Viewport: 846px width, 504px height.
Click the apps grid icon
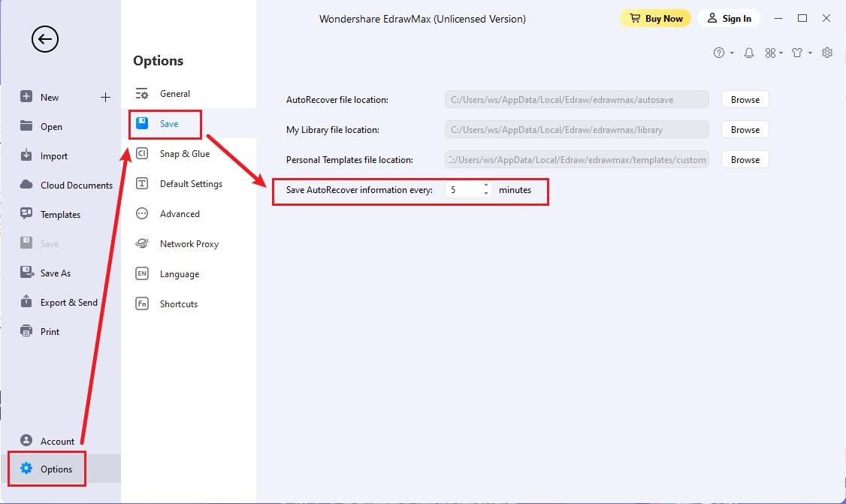pos(770,53)
